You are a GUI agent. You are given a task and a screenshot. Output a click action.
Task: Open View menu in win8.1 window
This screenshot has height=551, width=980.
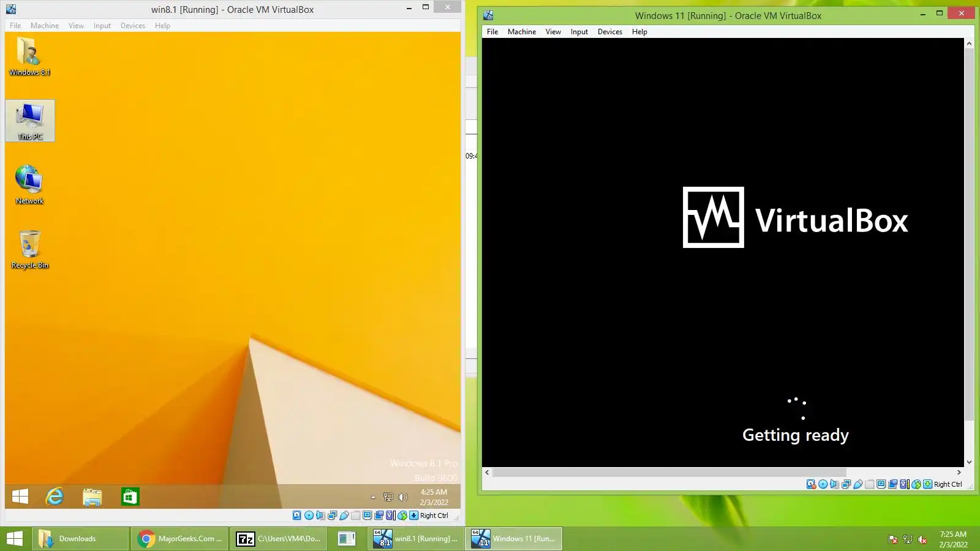point(76,26)
